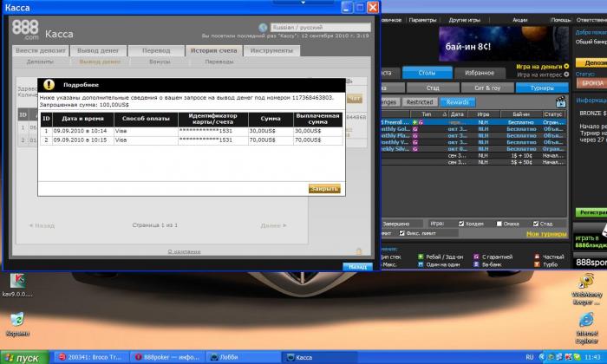Select the Переводы sub-tab
This screenshot has height=364, width=607.
219,62
